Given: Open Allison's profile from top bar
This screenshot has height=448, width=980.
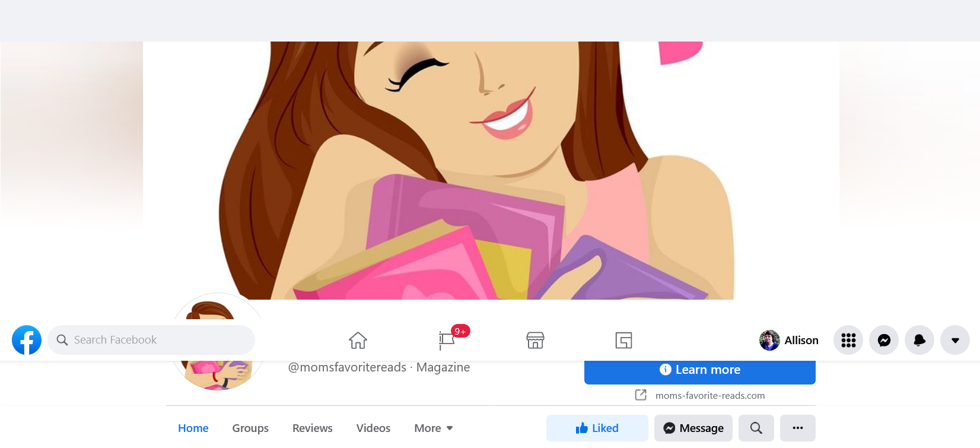Looking at the screenshot, I should [789, 340].
